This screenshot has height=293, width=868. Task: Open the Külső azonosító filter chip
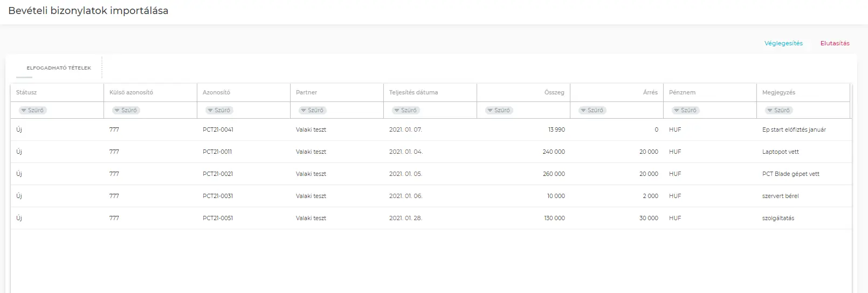126,110
